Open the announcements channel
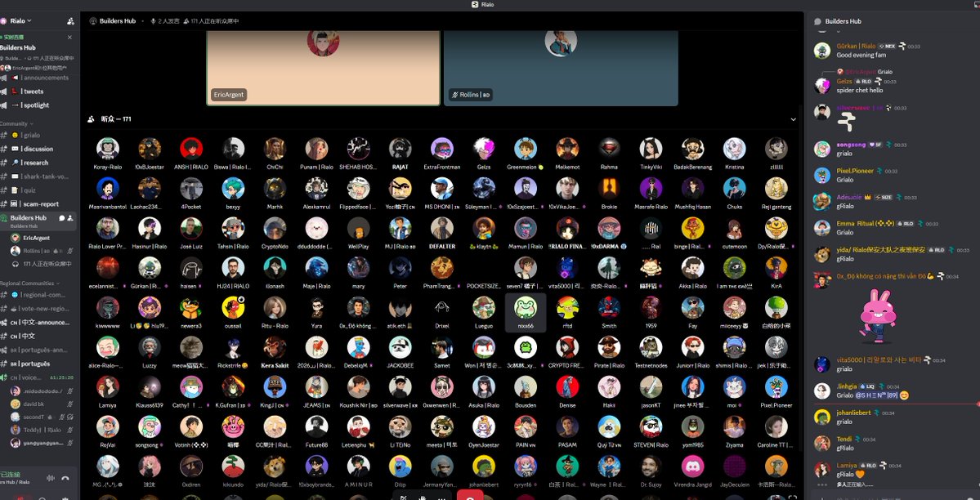980x500 pixels. coord(38,78)
